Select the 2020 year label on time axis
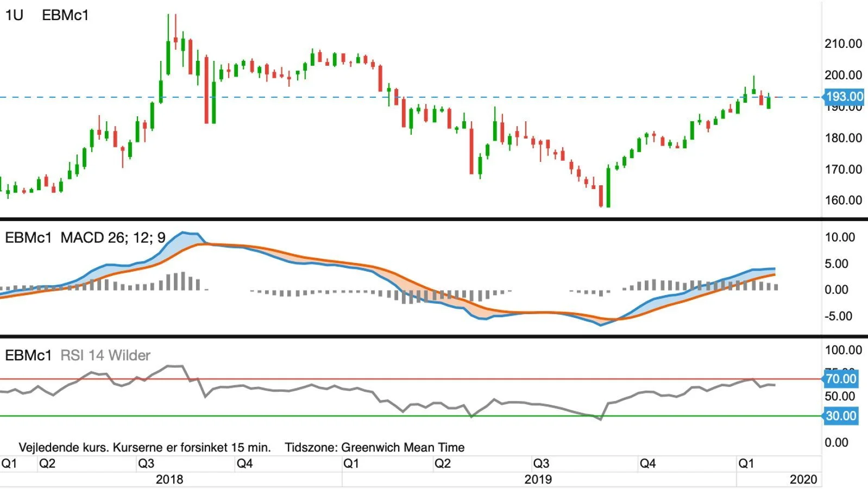Image resolution: width=868 pixels, height=489 pixels. 803,479
